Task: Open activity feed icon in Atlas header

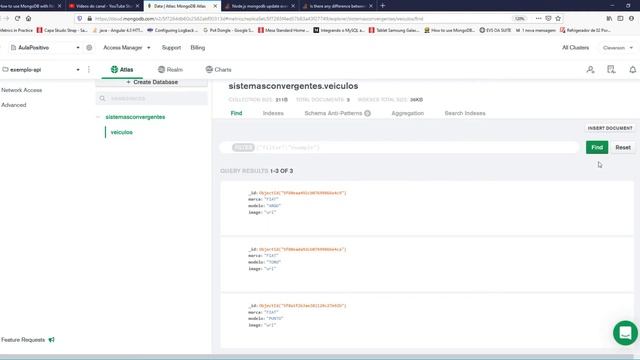Action: [x=611, y=70]
